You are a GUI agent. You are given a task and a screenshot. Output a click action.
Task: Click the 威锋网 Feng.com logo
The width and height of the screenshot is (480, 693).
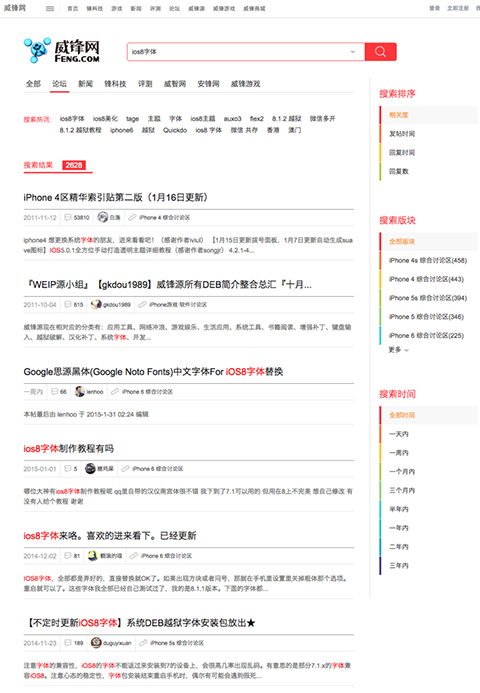(x=61, y=51)
